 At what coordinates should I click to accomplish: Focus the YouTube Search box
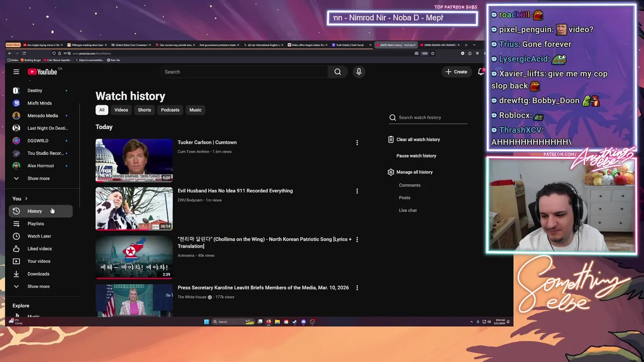pos(244,72)
